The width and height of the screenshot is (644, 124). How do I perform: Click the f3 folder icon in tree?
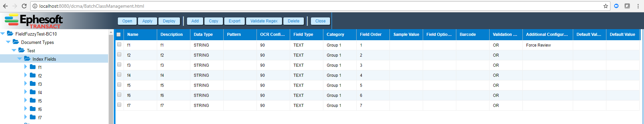[33, 83]
